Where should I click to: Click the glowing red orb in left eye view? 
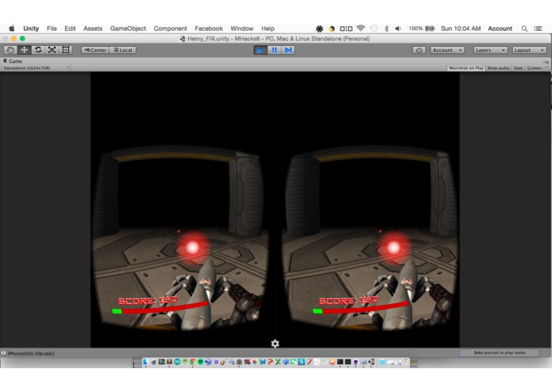192,247
